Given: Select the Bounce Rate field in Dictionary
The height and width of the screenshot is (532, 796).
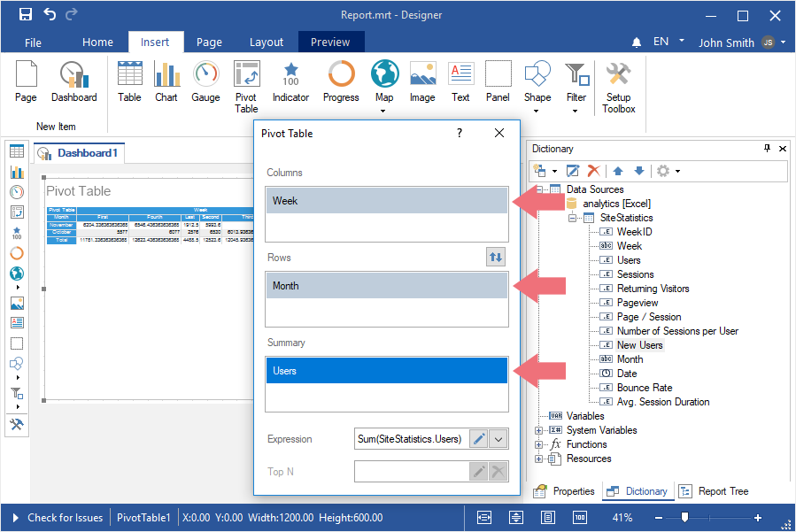Looking at the screenshot, I should point(644,388).
